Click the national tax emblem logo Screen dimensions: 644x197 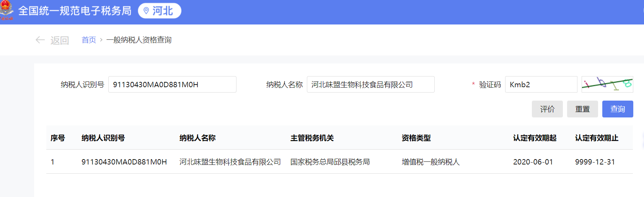click(x=7, y=10)
